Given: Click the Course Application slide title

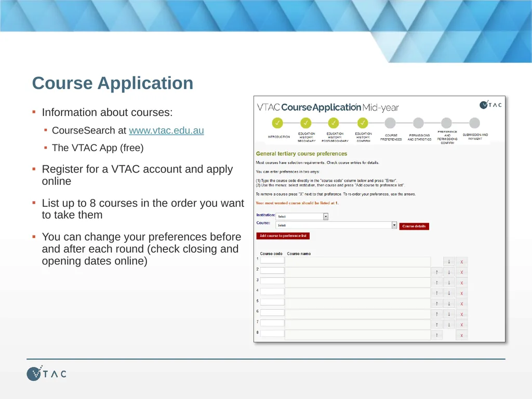Looking at the screenshot, I should coord(113,83).
